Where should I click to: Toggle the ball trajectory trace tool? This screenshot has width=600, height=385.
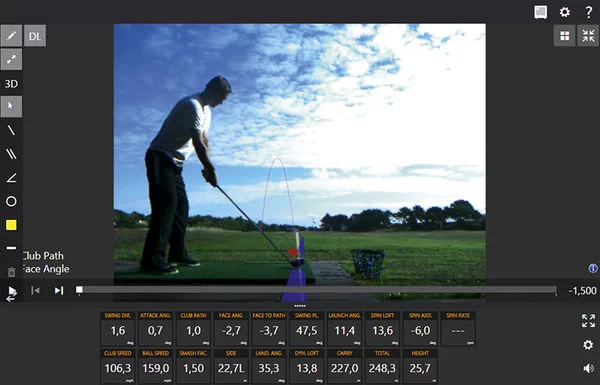click(x=11, y=59)
